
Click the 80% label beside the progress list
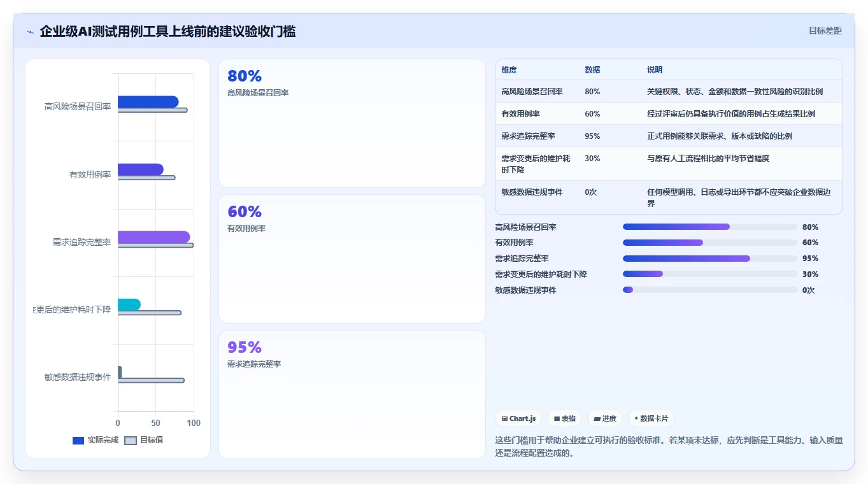tap(810, 227)
